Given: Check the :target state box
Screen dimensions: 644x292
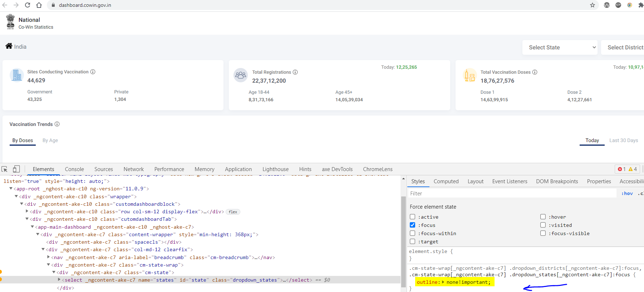Looking at the screenshot, I should click(413, 242).
